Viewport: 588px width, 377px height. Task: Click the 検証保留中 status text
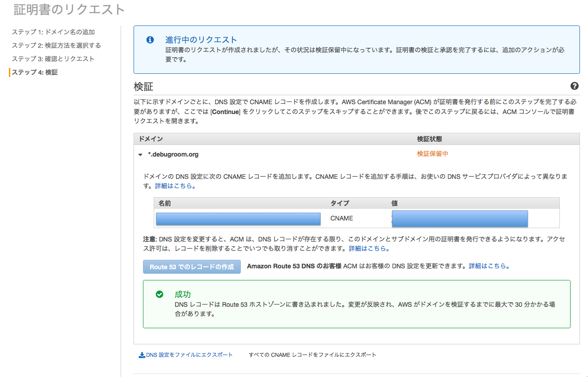point(433,154)
